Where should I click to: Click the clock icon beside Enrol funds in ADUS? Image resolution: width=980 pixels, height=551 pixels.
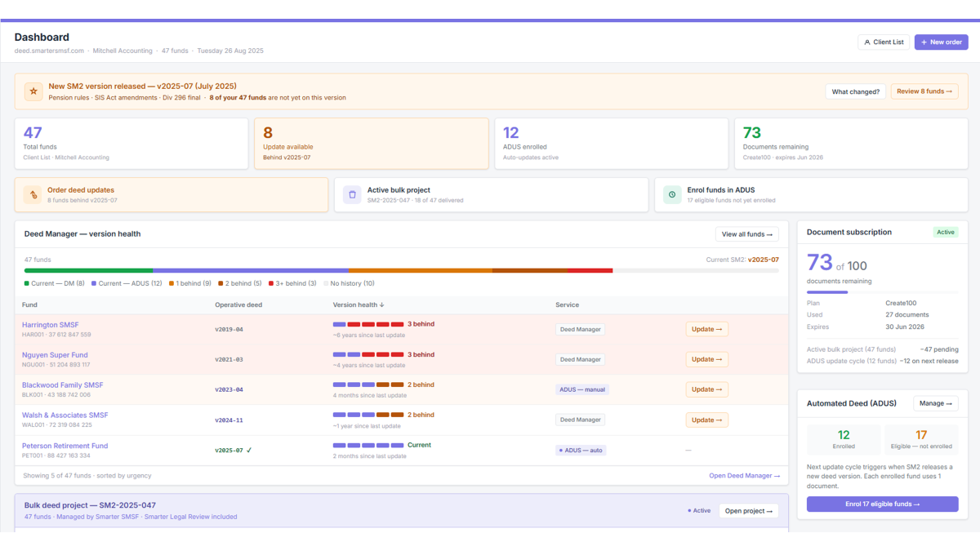pos(672,195)
